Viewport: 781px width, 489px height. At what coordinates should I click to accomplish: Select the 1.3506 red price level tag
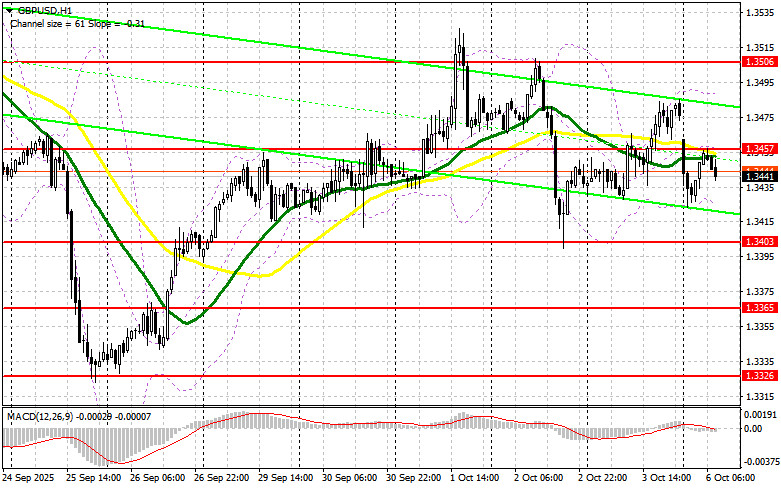click(x=760, y=62)
